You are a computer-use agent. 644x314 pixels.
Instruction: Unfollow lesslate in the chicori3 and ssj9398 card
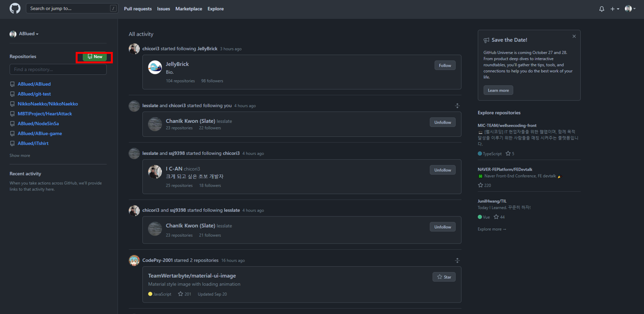pyautogui.click(x=443, y=227)
